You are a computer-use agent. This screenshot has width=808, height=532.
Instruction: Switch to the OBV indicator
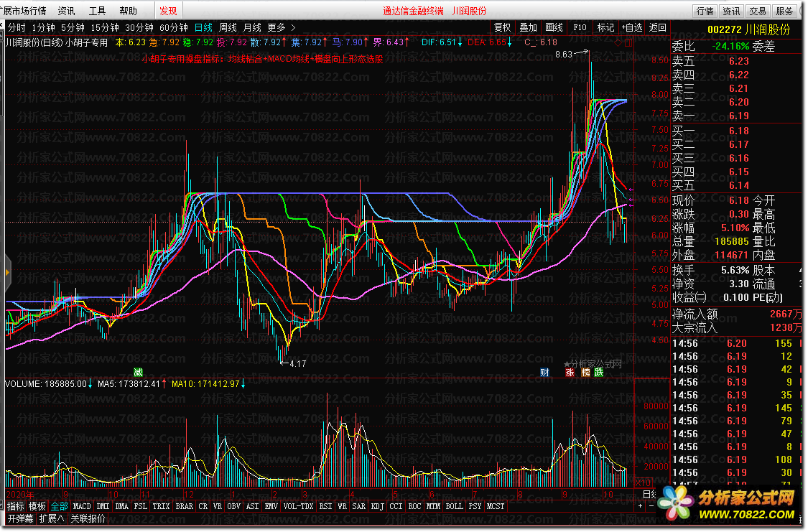[x=233, y=507]
